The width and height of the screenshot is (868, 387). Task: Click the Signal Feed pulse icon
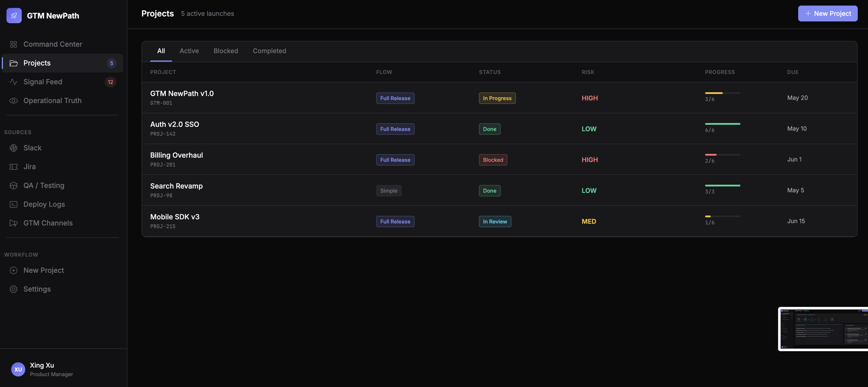(x=13, y=82)
